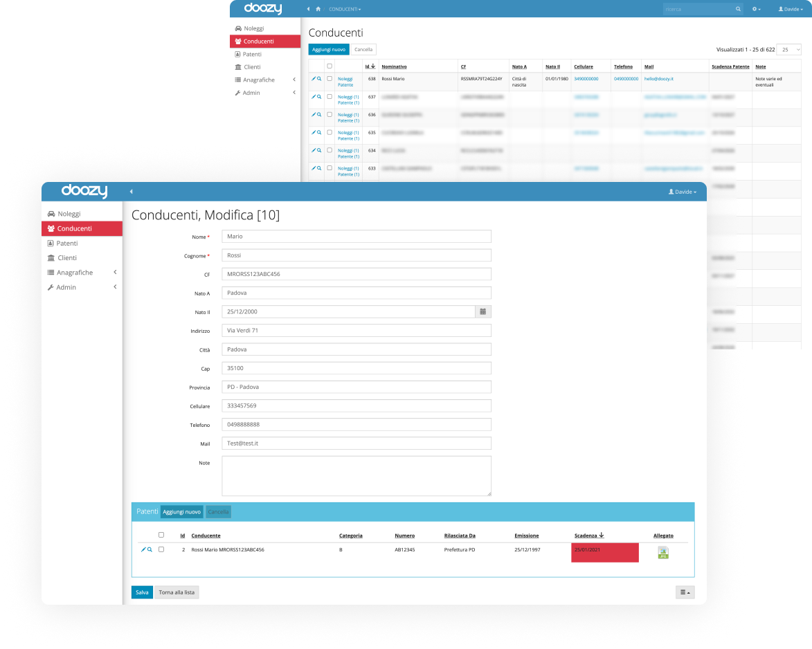The width and height of the screenshot is (812, 649).
Task: Sort Conducenti list by Nominativo header
Action: 394,66
